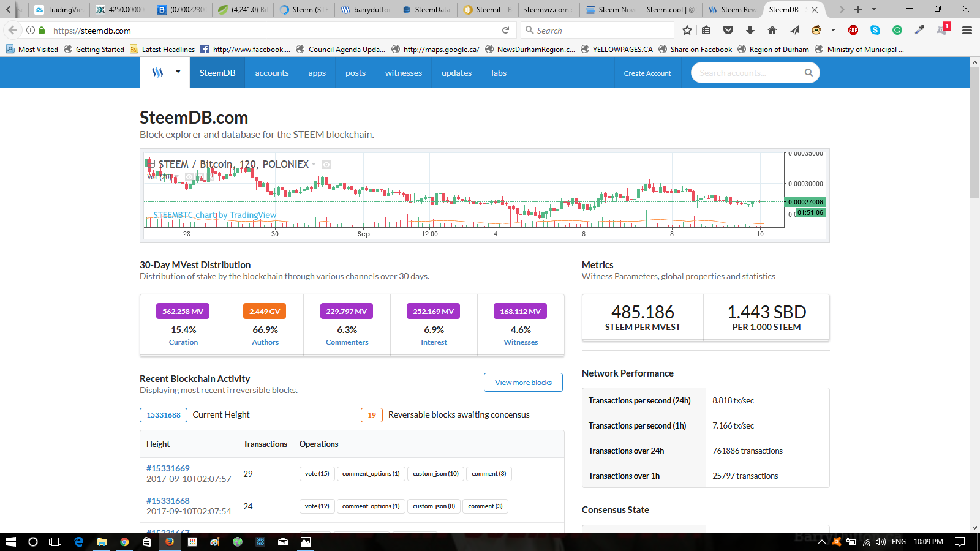Image resolution: width=980 pixels, height=551 pixels.
Task: Open the STEEMBTC chart by TradingView link
Action: coord(215,215)
